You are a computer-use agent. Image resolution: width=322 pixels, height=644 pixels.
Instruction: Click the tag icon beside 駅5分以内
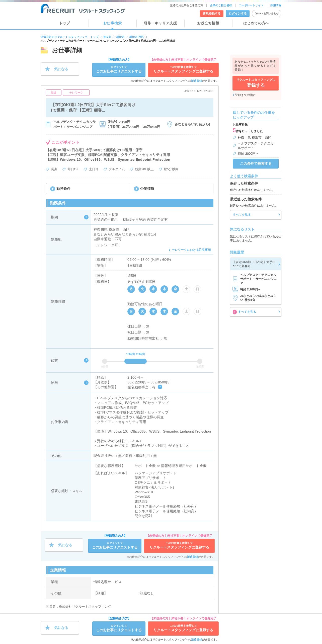pyautogui.click(x=160, y=169)
